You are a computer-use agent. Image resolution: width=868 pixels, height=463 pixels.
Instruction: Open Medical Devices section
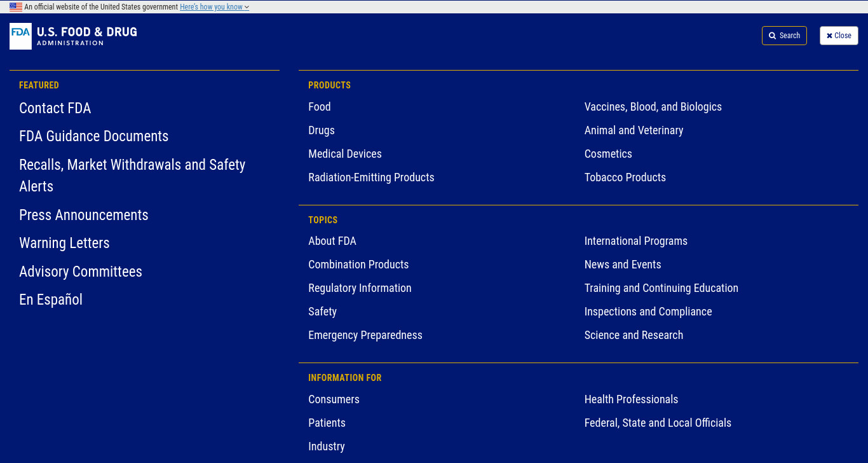coord(345,154)
